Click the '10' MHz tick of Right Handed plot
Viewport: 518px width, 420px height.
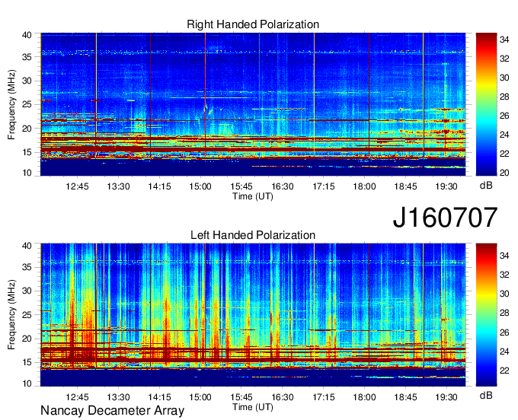click(x=27, y=173)
